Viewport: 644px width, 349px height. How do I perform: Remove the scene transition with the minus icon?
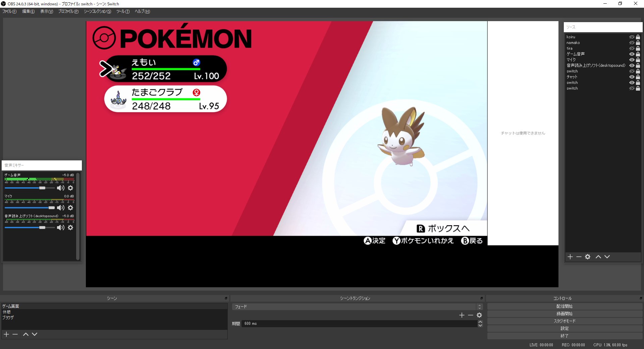pyautogui.click(x=471, y=315)
